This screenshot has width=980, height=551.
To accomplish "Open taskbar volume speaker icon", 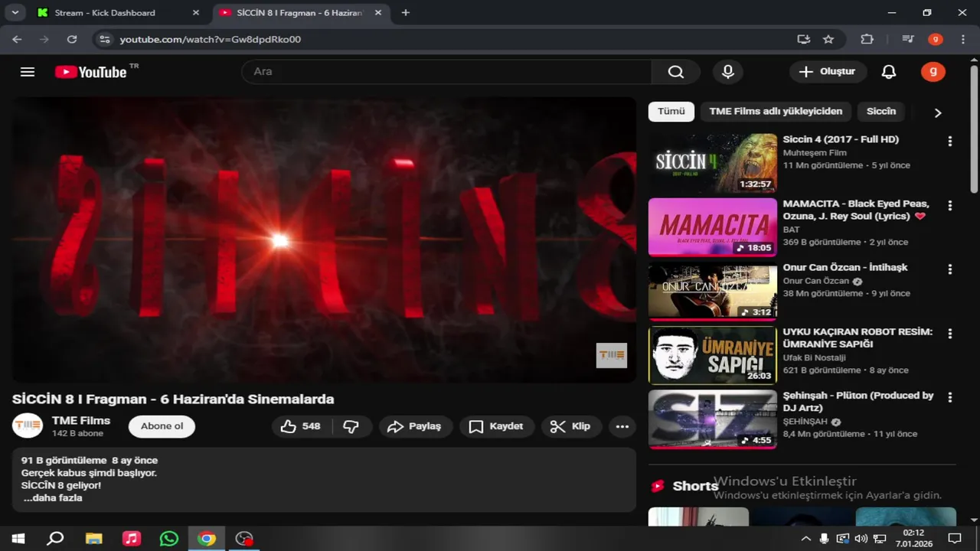I will [861, 538].
